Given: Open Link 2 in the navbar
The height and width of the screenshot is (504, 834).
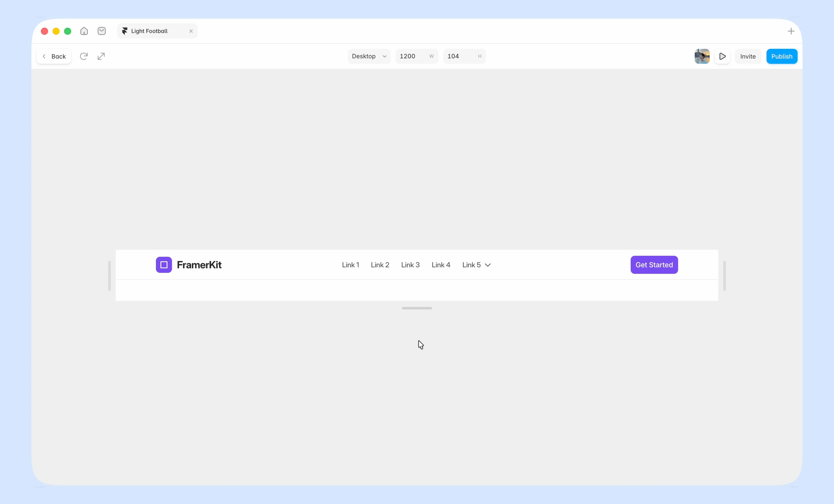Looking at the screenshot, I should pyautogui.click(x=380, y=265).
